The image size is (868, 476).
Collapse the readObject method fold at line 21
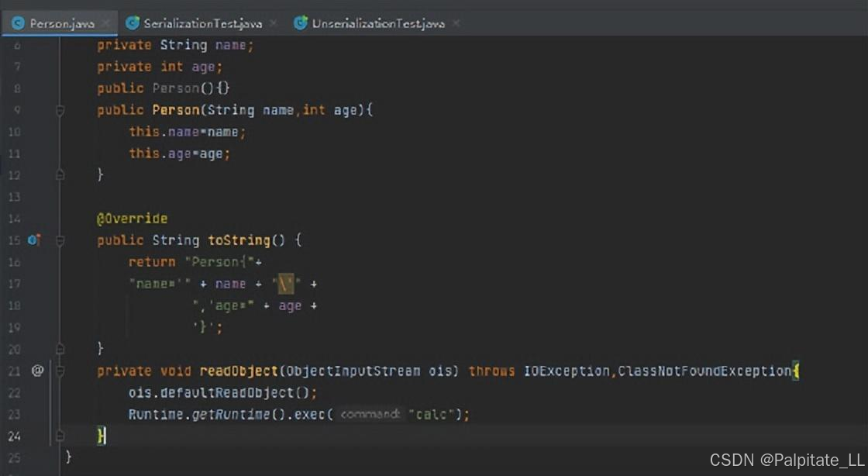pos(59,371)
